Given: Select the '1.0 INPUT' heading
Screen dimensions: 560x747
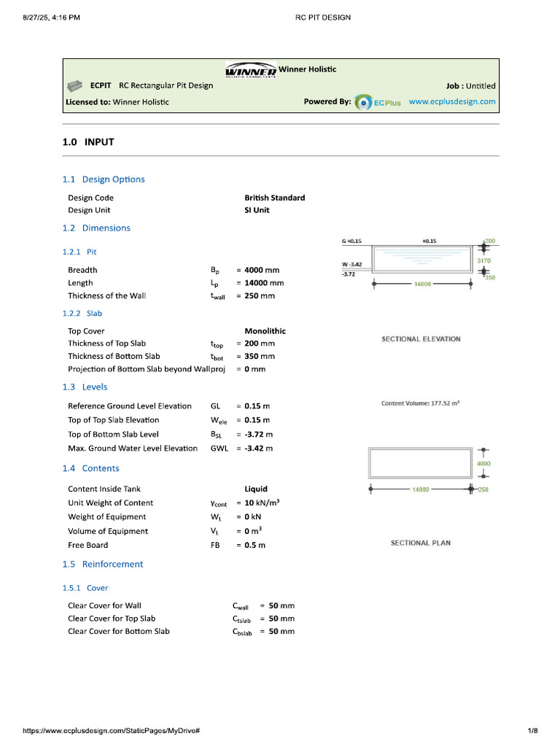Looking at the screenshot, I should point(88,142).
